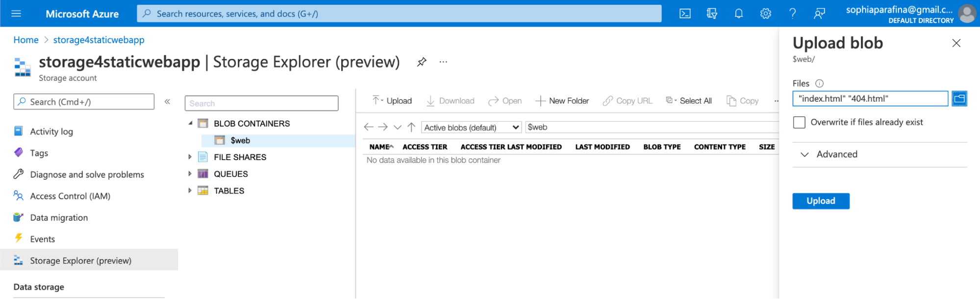Click the Microsoft Azure logo text

[82, 14]
